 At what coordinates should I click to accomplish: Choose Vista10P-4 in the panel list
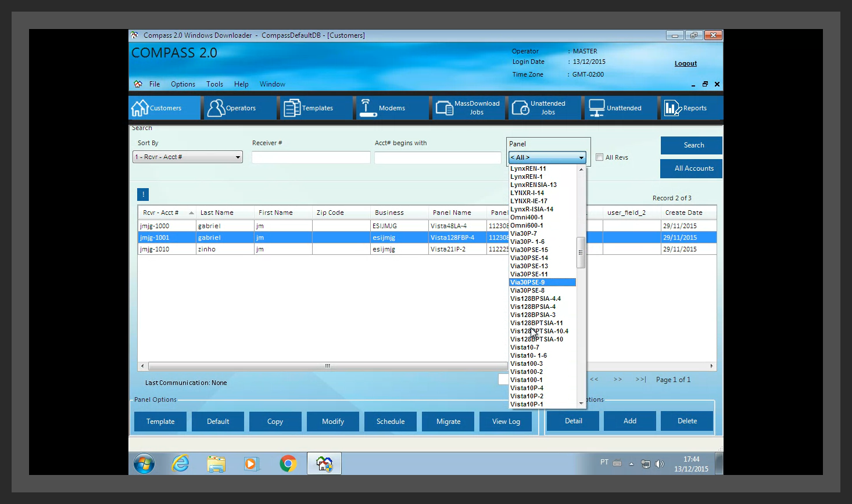coord(542,388)
